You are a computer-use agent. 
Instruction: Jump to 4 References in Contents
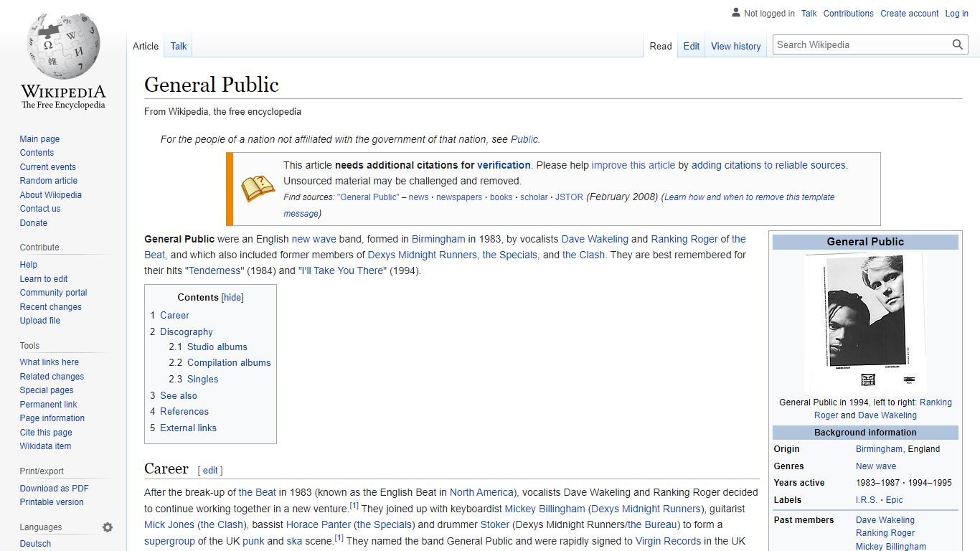click(x=179, y=411)
